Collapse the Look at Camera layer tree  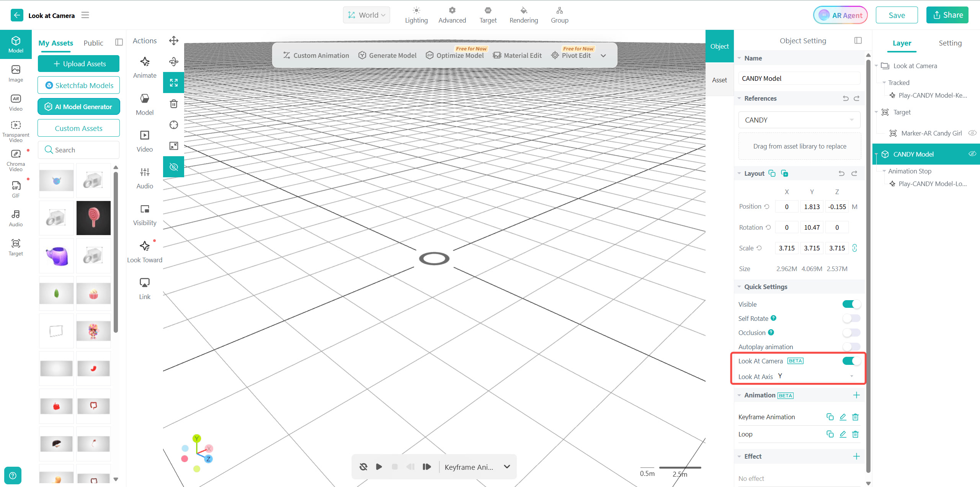click(876, 66)
